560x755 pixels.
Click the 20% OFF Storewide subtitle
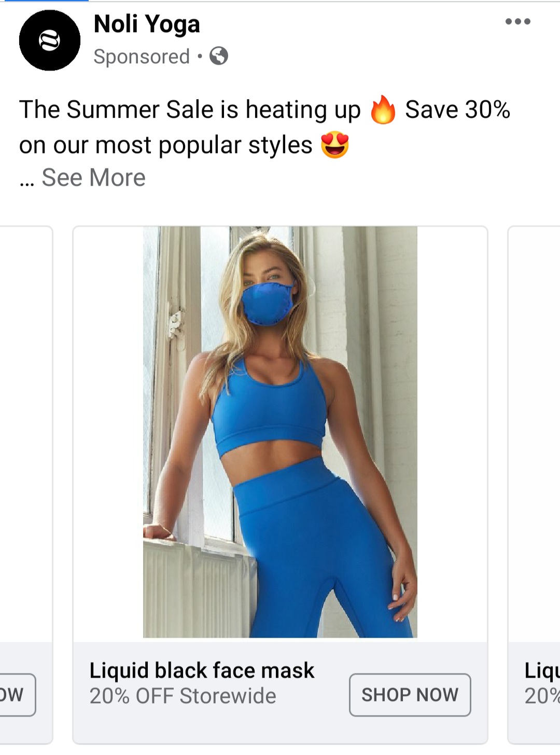point(183,696)
